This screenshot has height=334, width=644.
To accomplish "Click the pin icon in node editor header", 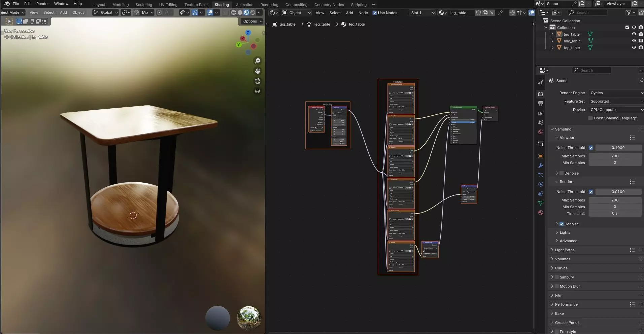I will [500, 13].
